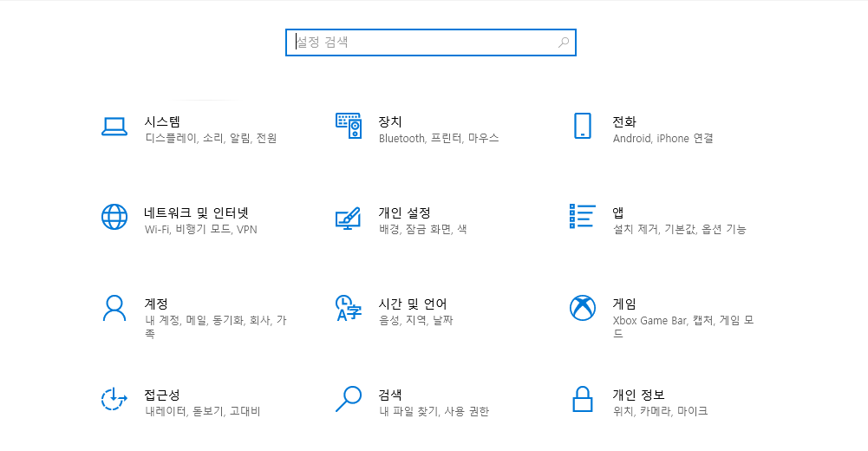The height and width of the screenshot is (451, 868).
Task: Click the 시스템 laptop icon
Action: 114,126
